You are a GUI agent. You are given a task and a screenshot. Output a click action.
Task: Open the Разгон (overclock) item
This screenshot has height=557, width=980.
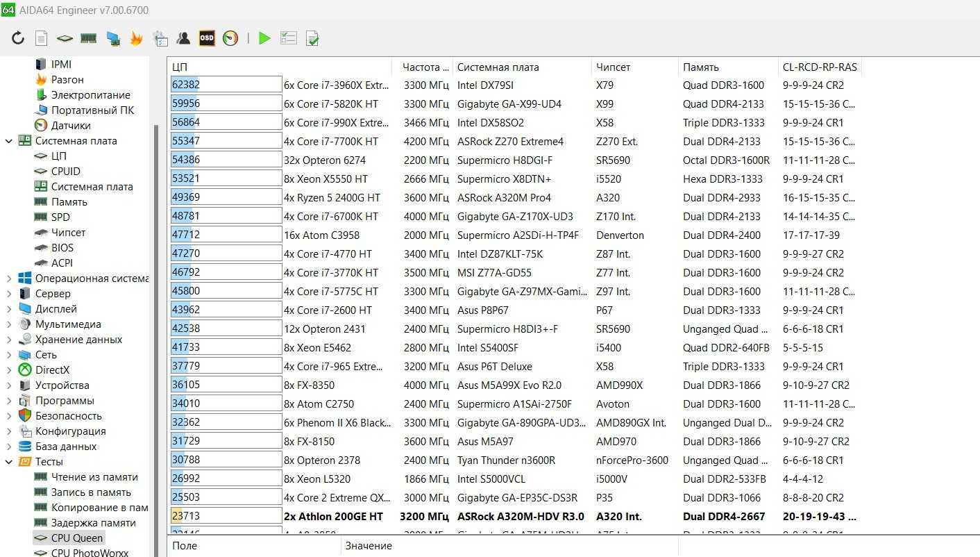click(67, 79)
